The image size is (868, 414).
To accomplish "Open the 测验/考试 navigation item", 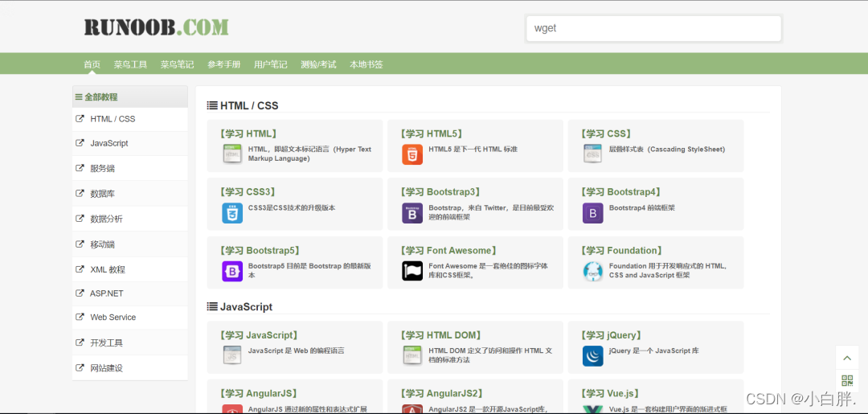I will click(318, 64).
